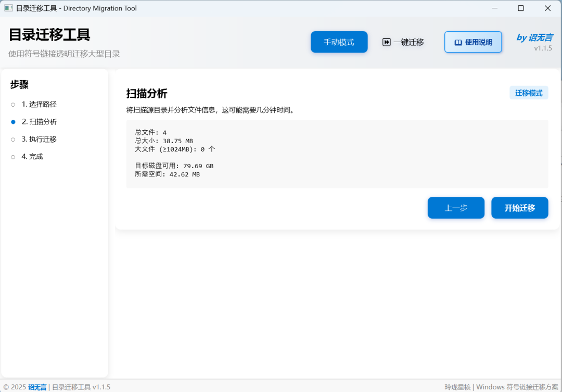The width and height of the screenshot is (562, 392).
Task: Click 开始迁移 to start migration
Action: (519, 208)
